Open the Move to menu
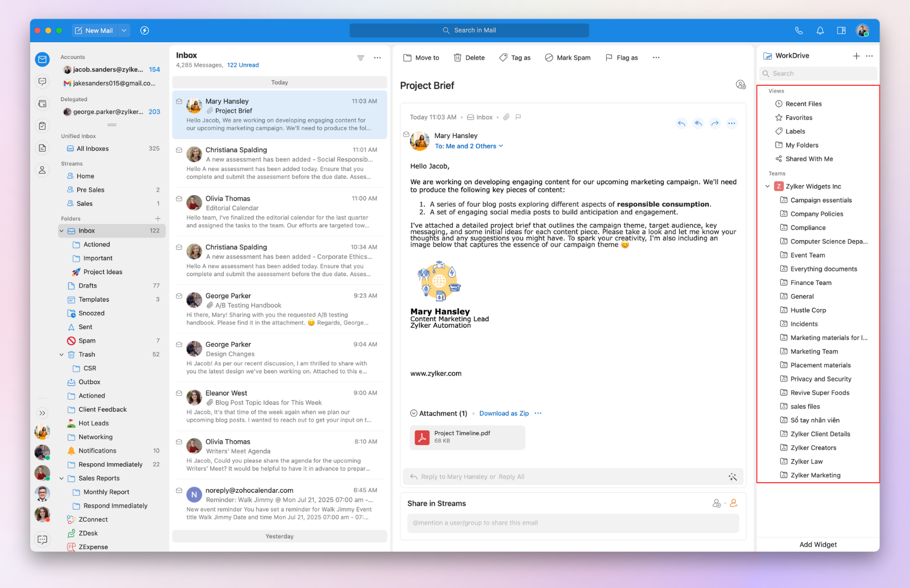910x588 pixels. [x=421, y=58]
